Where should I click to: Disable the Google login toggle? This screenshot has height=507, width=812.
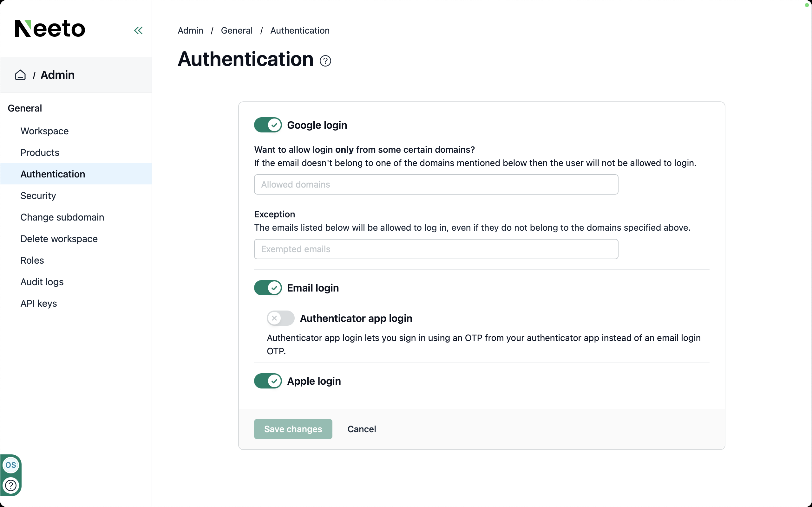click(x=268, y=125)
